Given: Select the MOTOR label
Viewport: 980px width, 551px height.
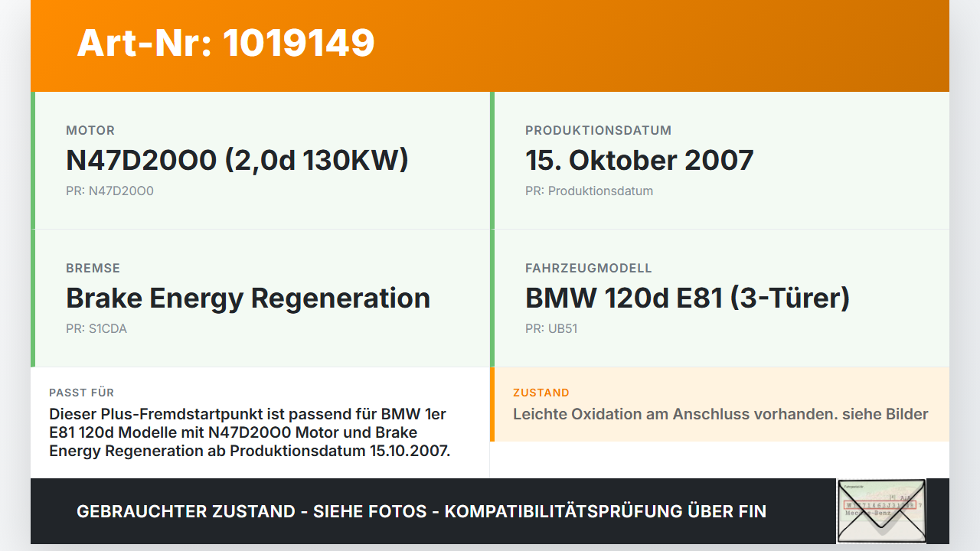Looking at the screenshot, I should coord(90,131).
